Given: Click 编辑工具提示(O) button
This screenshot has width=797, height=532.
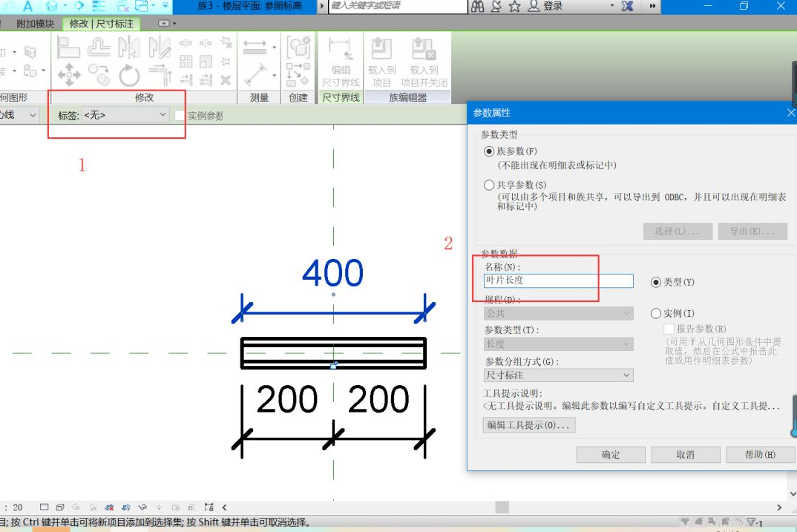Looking at the screenshot, I should (528, 424).
